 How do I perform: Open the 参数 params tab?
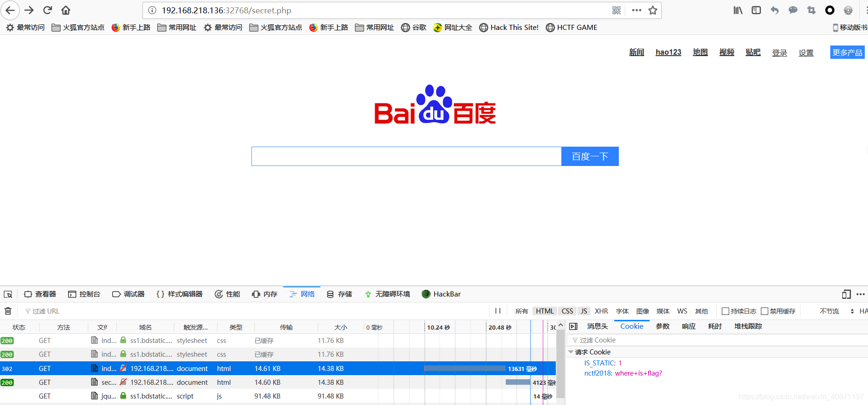click(x=662, y=326)
